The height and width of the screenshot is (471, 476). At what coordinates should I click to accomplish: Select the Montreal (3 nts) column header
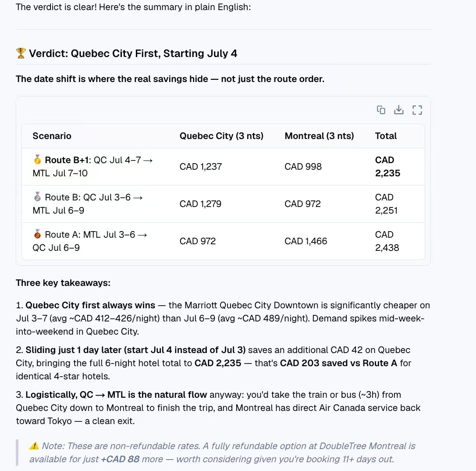319,136
